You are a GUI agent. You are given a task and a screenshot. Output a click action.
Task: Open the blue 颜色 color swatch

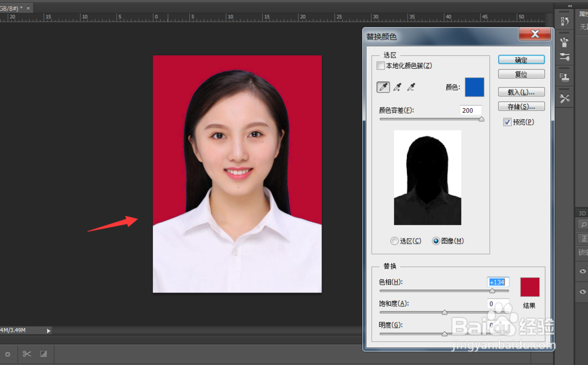tap(474, 87)
